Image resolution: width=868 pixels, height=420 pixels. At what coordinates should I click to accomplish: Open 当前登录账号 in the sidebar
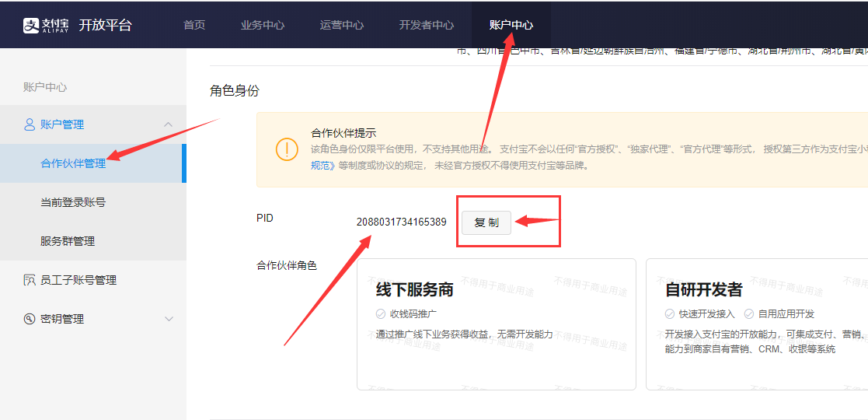click(x=93, y=202)
